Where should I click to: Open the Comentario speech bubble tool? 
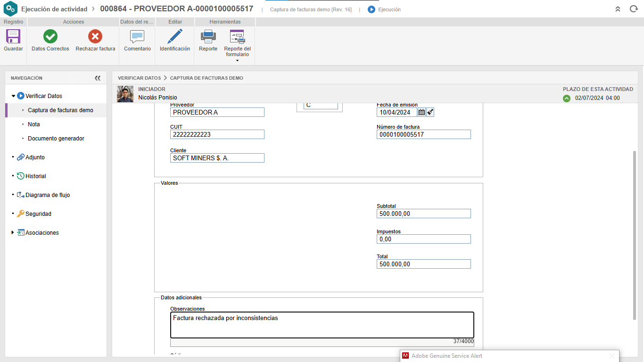pos(137,37)
